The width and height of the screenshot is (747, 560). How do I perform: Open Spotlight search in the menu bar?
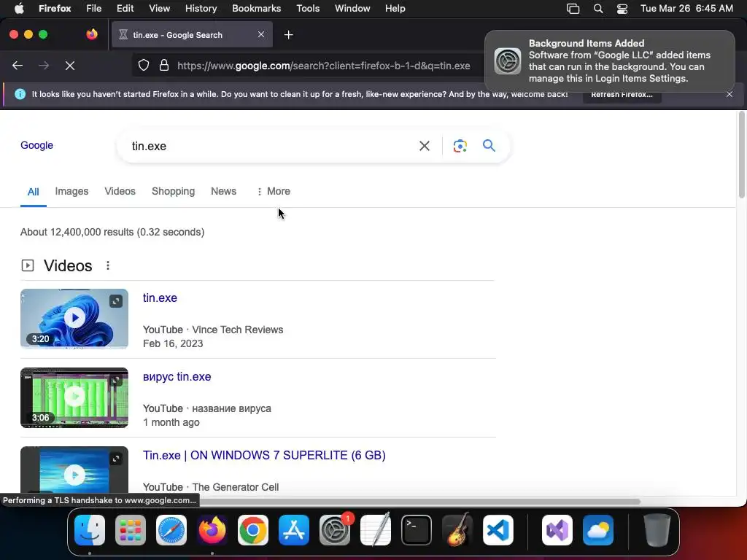598,9
